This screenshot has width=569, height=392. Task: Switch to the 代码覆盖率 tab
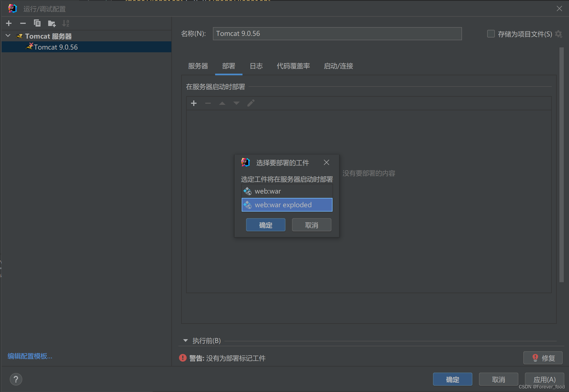coord(293,66)
